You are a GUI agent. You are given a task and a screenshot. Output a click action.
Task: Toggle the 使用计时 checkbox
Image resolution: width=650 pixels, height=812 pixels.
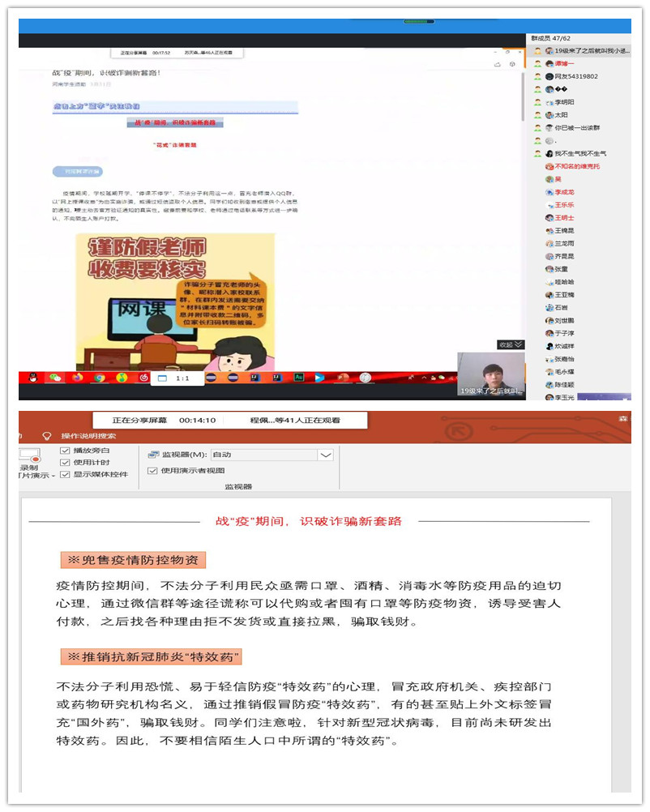[66, 463]
